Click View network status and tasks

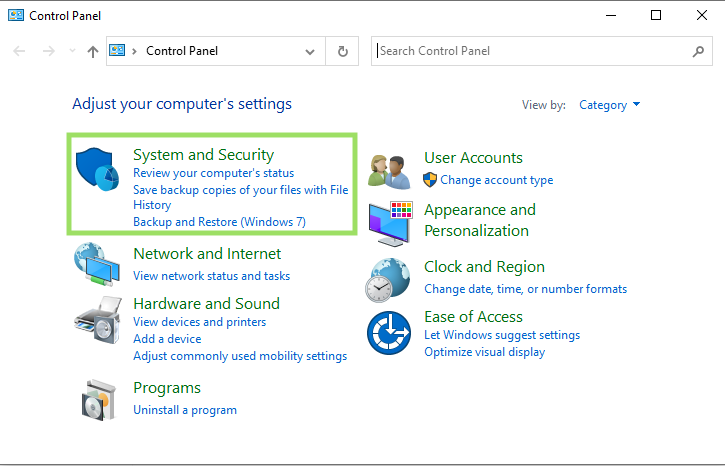[x=212, y=276]
